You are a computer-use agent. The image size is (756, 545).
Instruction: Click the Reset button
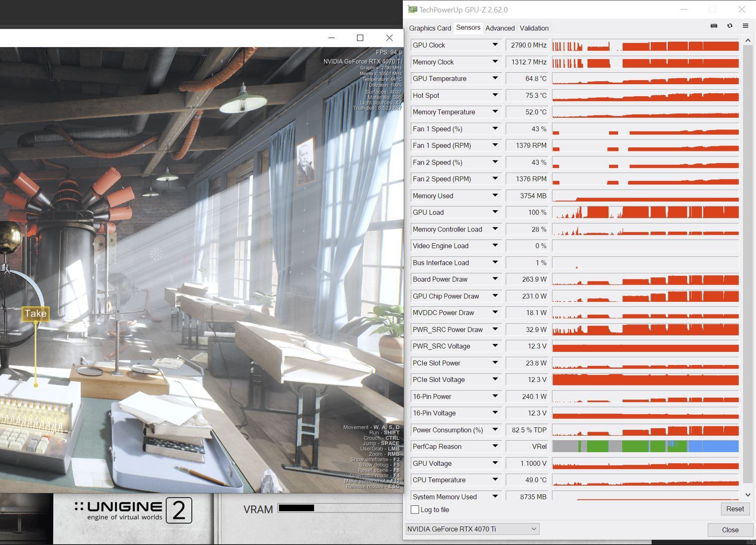(x=735, y=509)
